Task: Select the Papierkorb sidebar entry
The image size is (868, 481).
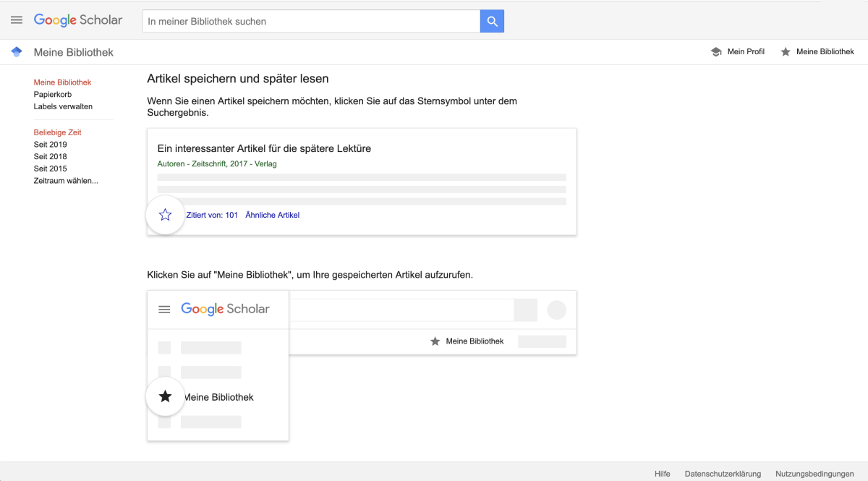Action: tap(52, 94)
